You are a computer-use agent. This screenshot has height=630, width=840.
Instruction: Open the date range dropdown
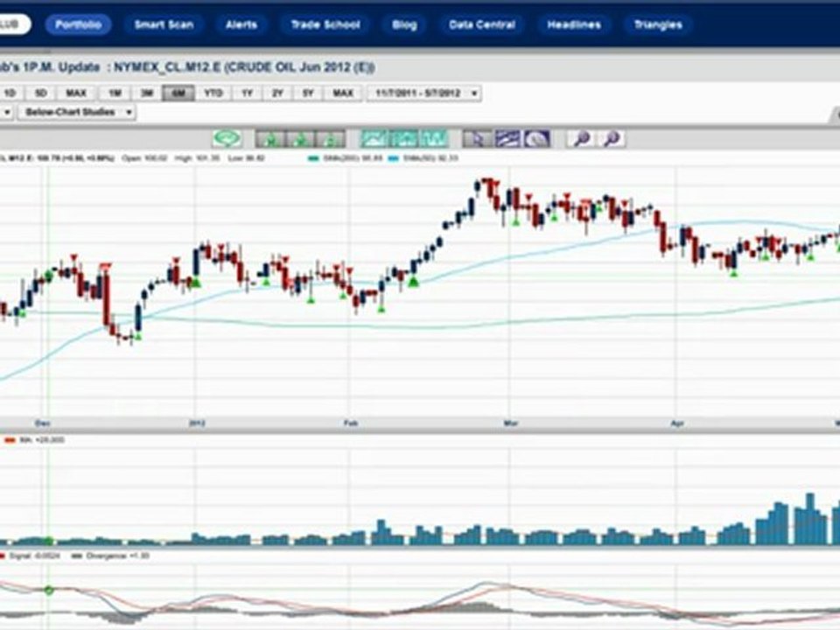coord(423,94)
